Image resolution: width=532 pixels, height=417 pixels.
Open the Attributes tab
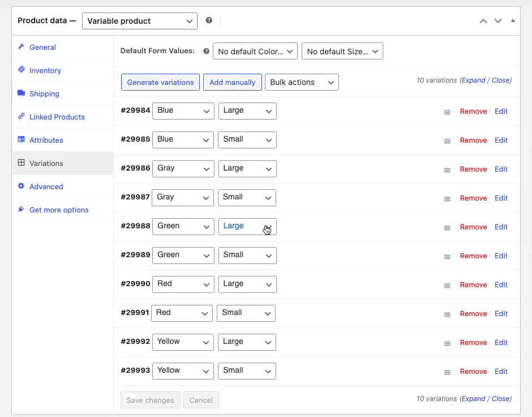(x=46, y=140)
